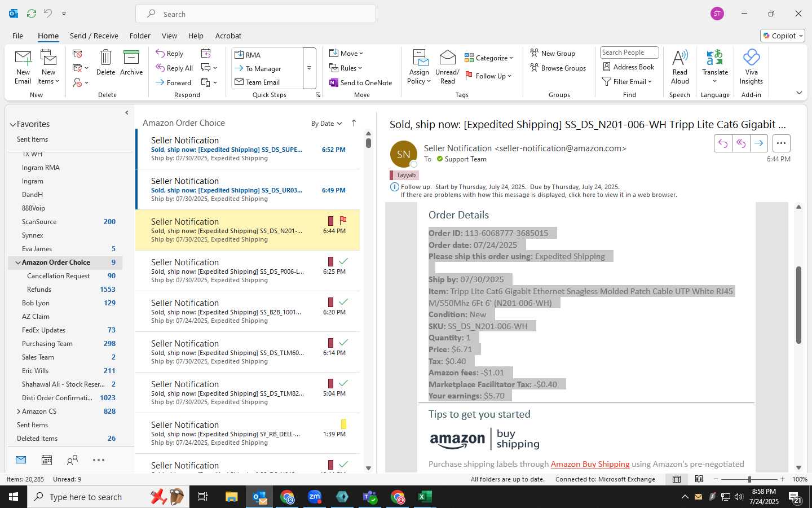The height and width of the screenshot is (508, 812).
Task: Click the Send/Receive sync icon in title bar
Action: click(x=32, y=13)
